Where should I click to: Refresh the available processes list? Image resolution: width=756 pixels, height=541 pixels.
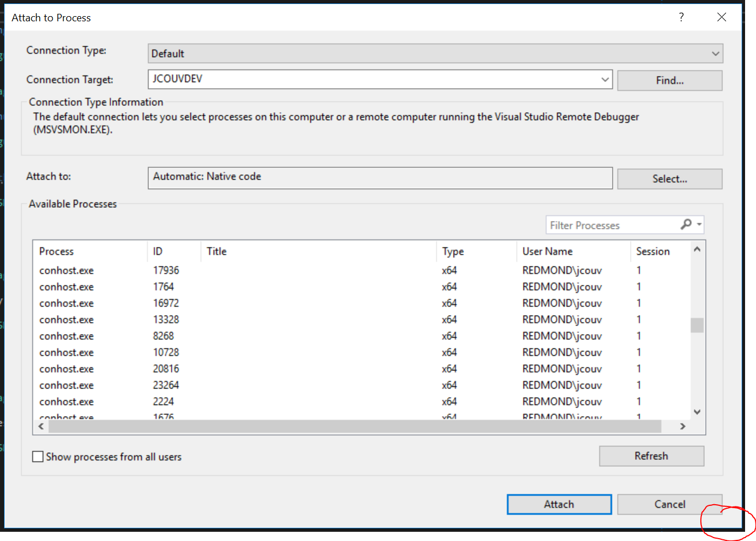pos(651,456)
